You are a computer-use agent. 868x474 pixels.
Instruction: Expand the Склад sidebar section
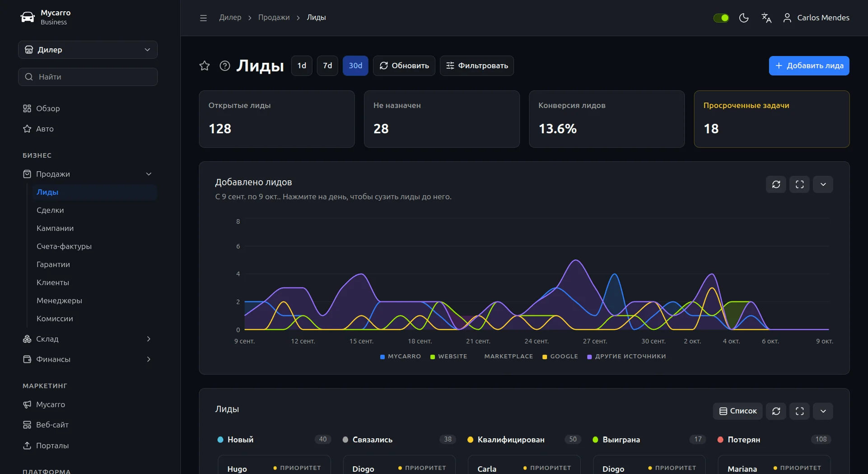click(88, 339)
